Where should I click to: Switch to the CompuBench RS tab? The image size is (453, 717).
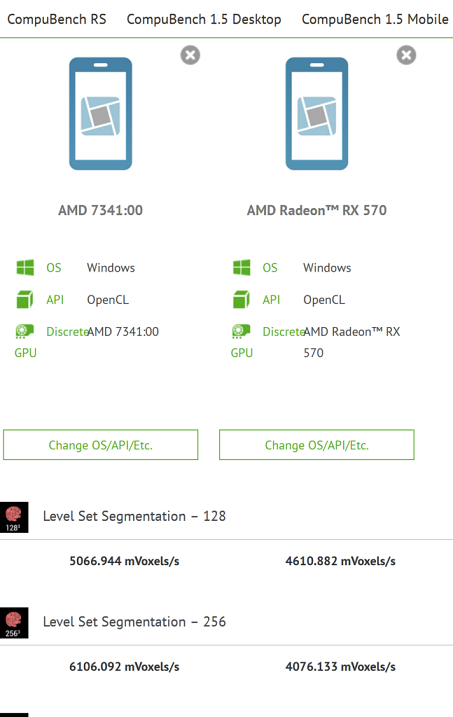(x=57, y=19)
